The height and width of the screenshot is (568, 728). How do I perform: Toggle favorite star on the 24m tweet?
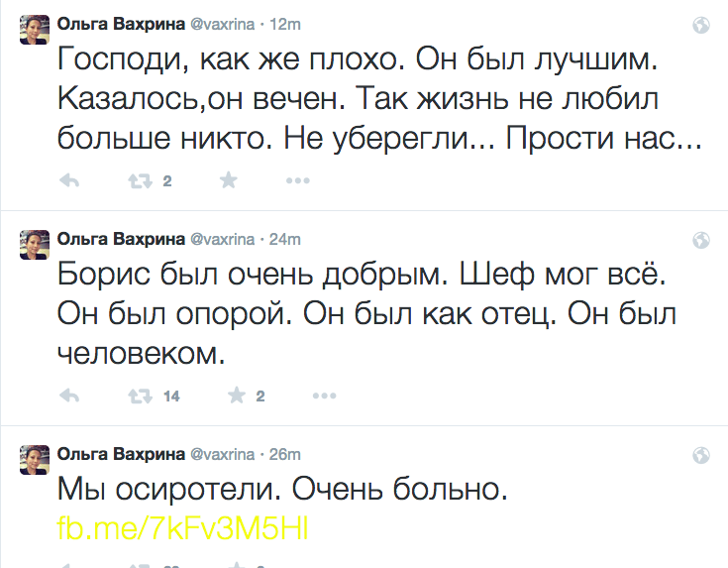coord(237,397)
